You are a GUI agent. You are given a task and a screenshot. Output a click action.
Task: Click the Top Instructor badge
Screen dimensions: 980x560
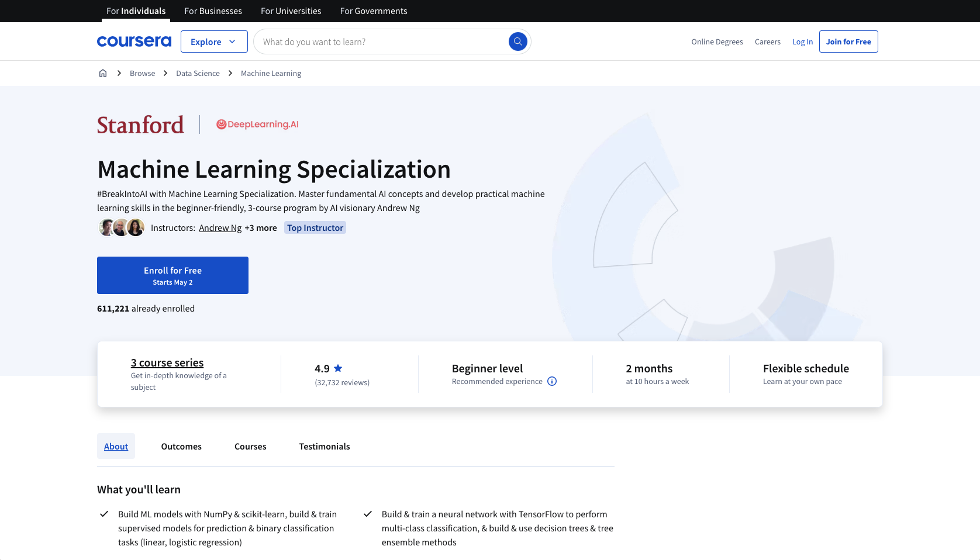(315, 227)
